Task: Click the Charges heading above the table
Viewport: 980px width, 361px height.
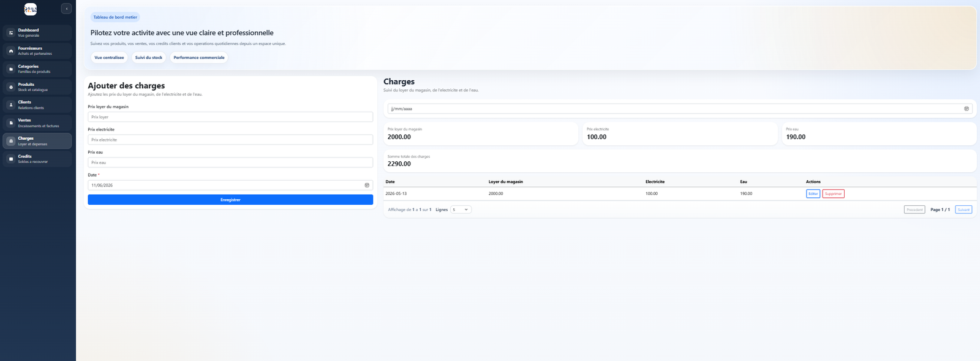Action: 399,82
